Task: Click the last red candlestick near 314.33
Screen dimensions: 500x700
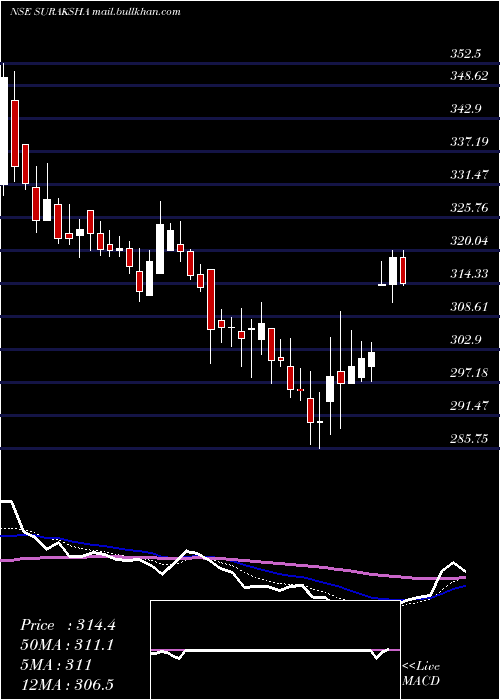Action: [403, 271]
